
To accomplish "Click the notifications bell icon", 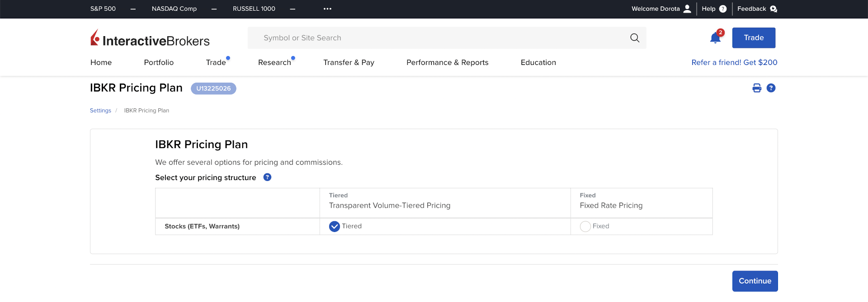I will pyautogui.click(x=715, y=38).
